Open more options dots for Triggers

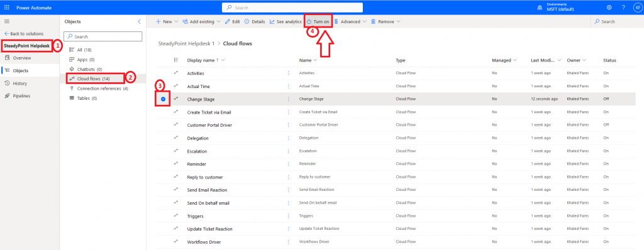[x=288, y=216]
